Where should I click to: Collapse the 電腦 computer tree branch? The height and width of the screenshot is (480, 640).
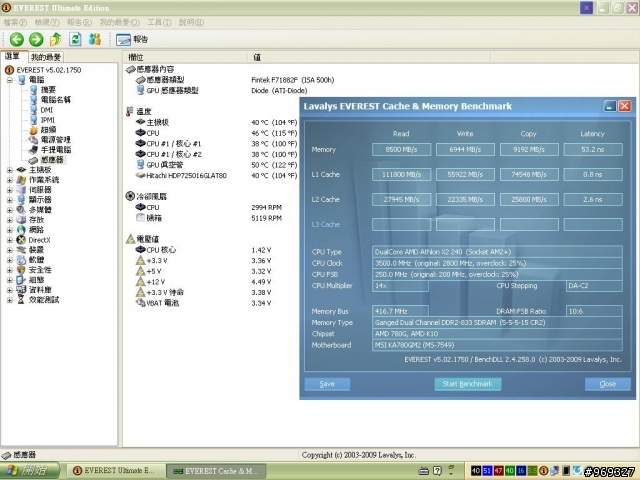(10, 80)
